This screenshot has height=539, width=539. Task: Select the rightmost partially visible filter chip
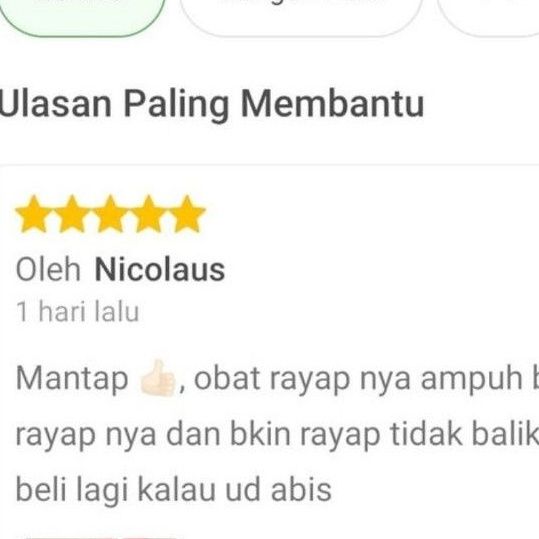[488, 17]
